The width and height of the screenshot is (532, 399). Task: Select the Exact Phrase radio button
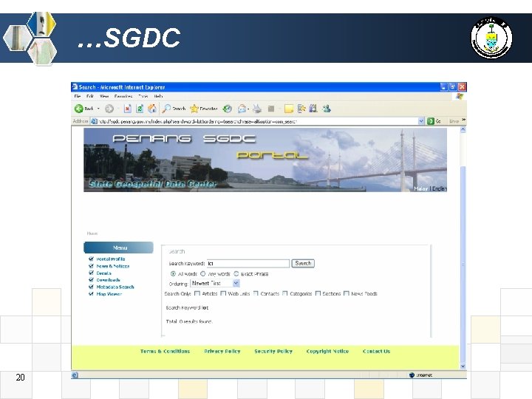tap(236, 274)
